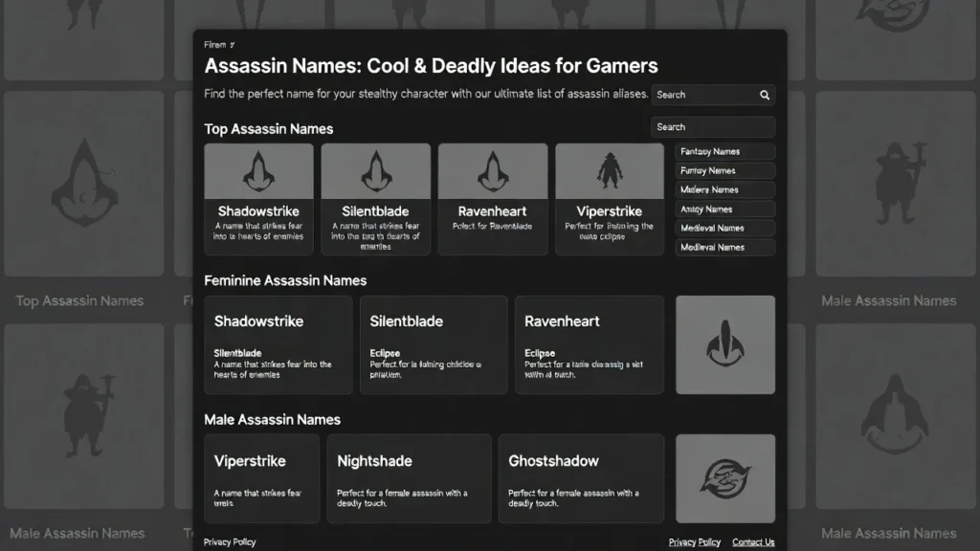Select the Nightshade name card
This screenshot has height=551, width=980.
click(x=409, y=478)
